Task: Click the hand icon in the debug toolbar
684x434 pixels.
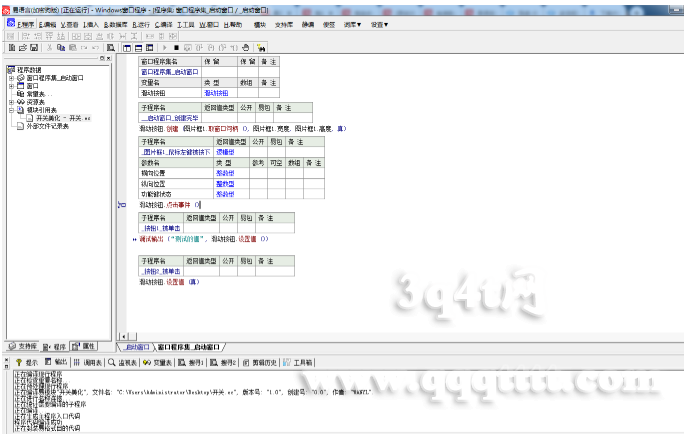Action: [x=246, y=48]
